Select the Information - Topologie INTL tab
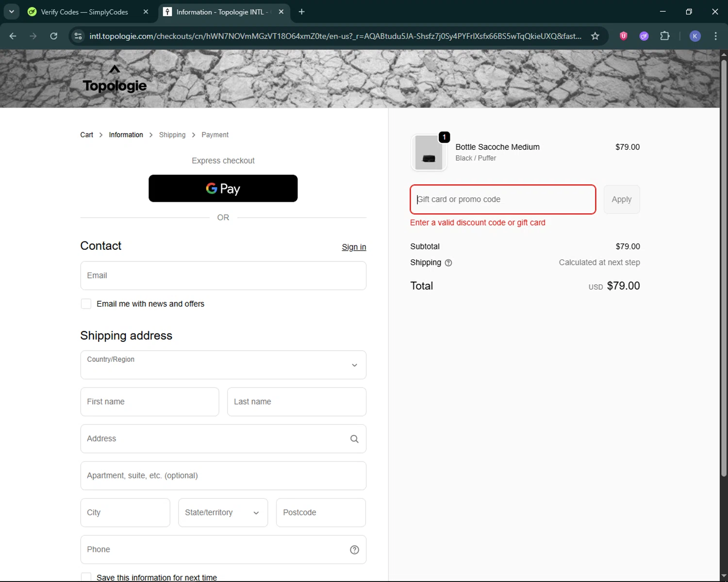 tap(224, 12)
